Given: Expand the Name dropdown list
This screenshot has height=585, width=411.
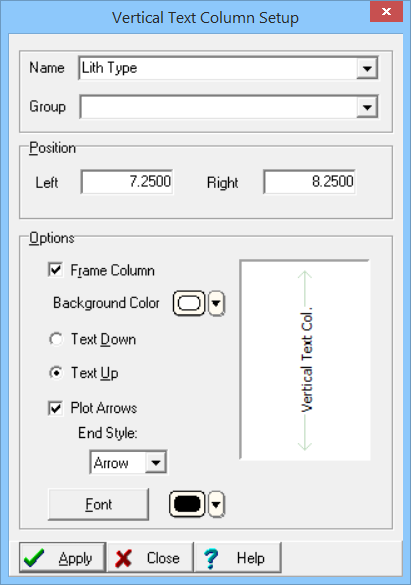Looking at the screenshot, I should click(367, 68).
